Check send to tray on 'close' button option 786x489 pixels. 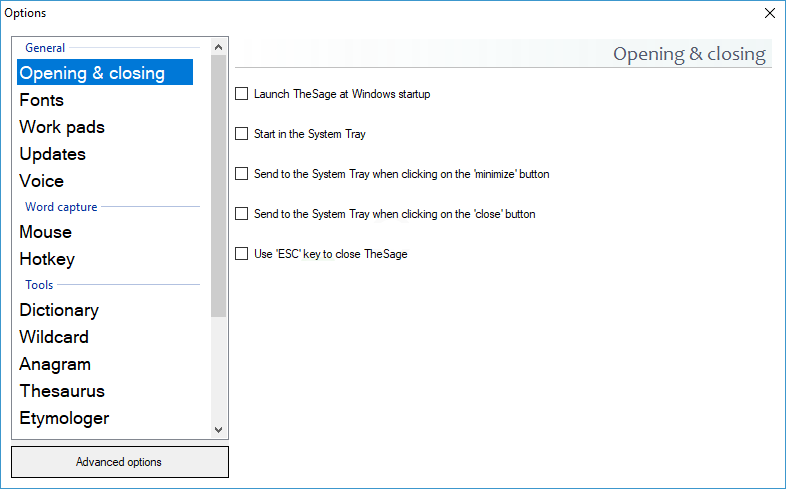click(241, 214)
